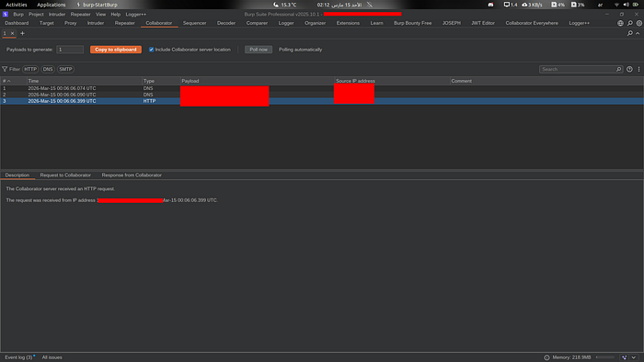Toggle the DNS filter chip
The width and height of the screenshot is (644, 362).
48,69
